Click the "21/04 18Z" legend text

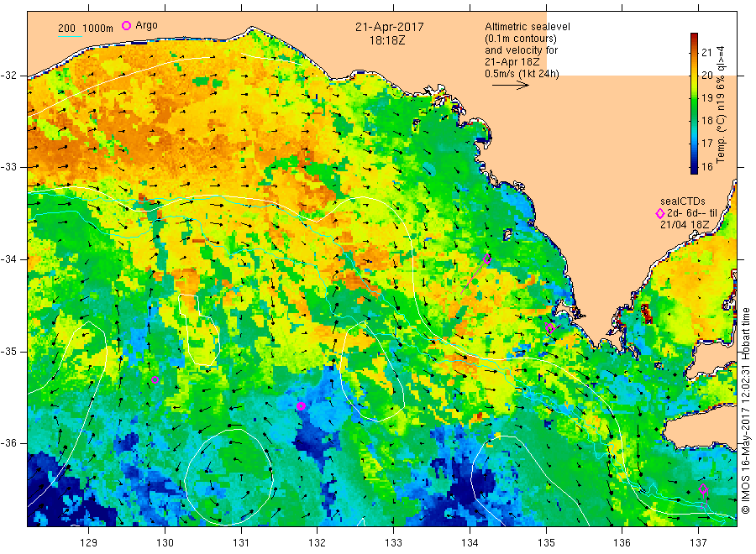[685, 225]
